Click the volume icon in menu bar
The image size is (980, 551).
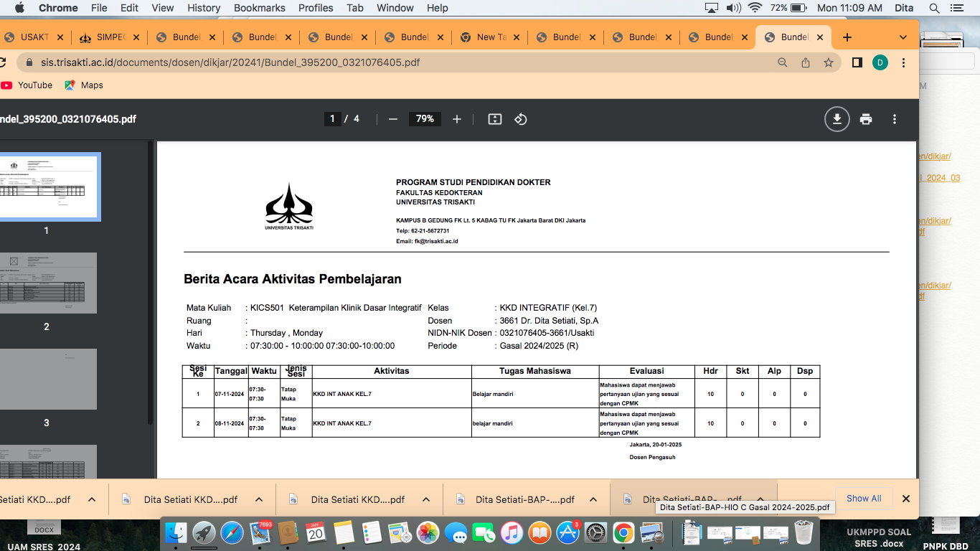click(x=733, y=8)
